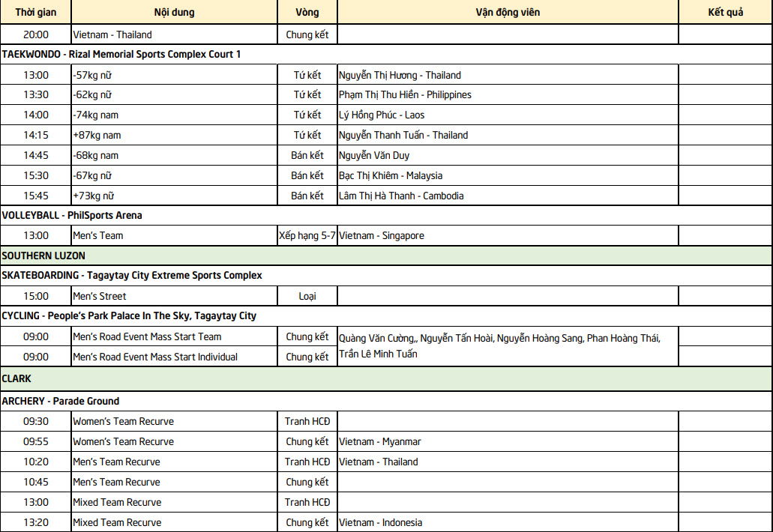Click the "Thời gian" column header

36,13
